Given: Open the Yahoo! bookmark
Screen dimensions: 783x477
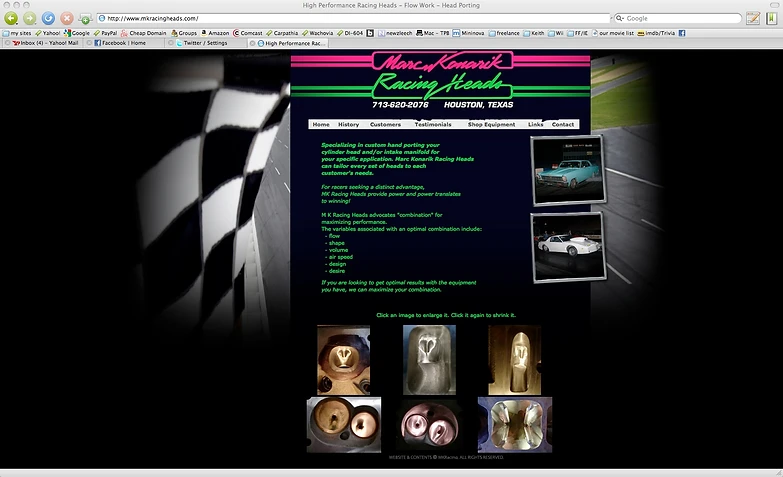Looking at the screenshot, I should tap(47, 33).
